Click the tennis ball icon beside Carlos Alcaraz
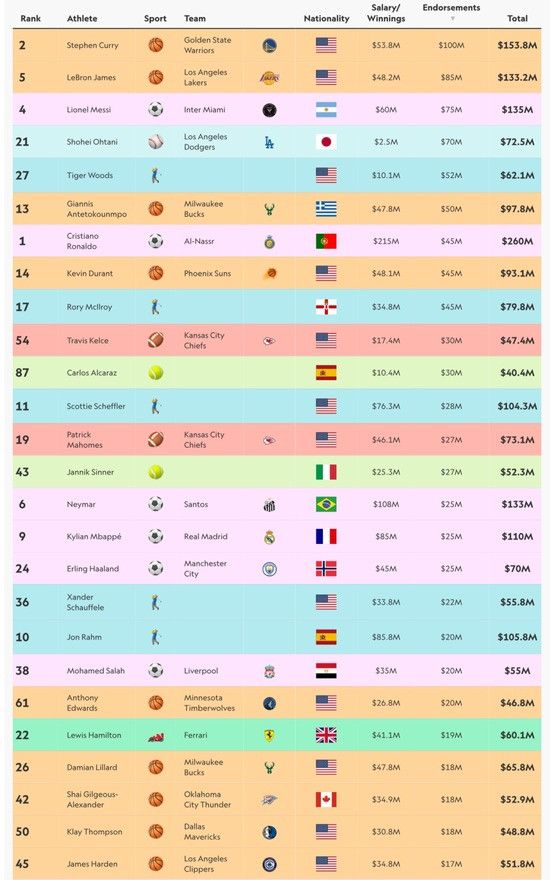 point(155,373)
